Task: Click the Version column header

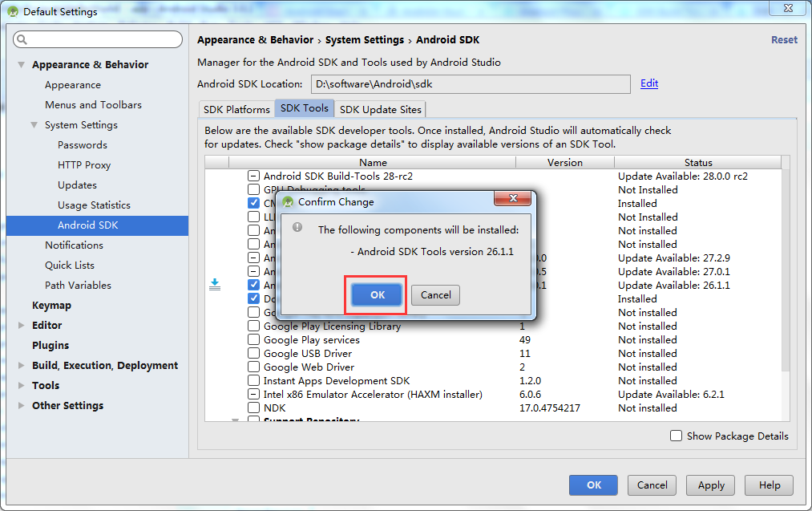Action: click(565, 162)
